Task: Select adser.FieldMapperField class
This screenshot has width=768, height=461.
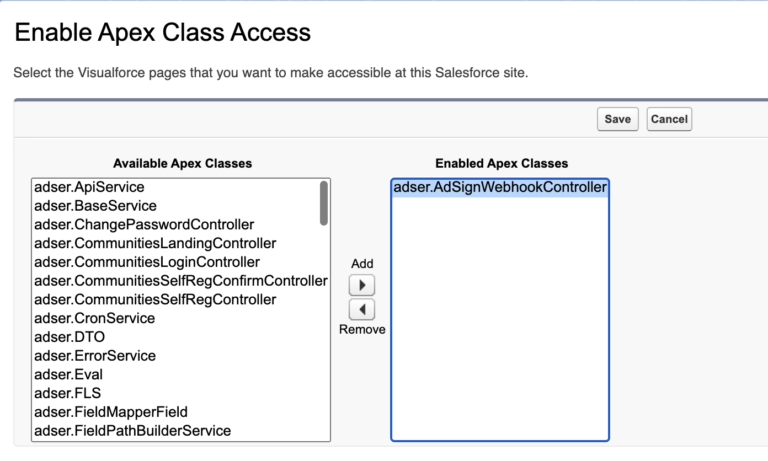Action: pyautogui.click(x=110, y=411)
